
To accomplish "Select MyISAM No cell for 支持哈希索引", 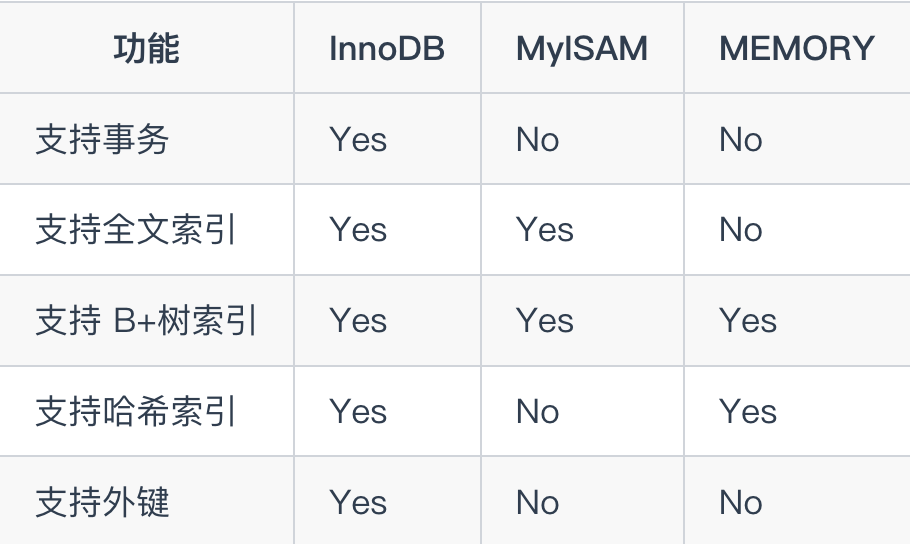I will pyautogui.click(x=537, y=412).
